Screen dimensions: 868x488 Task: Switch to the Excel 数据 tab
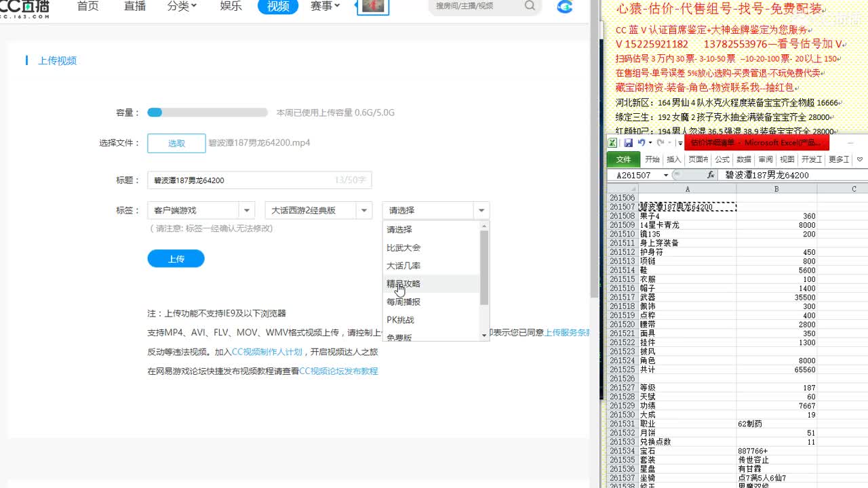point(744,159)
